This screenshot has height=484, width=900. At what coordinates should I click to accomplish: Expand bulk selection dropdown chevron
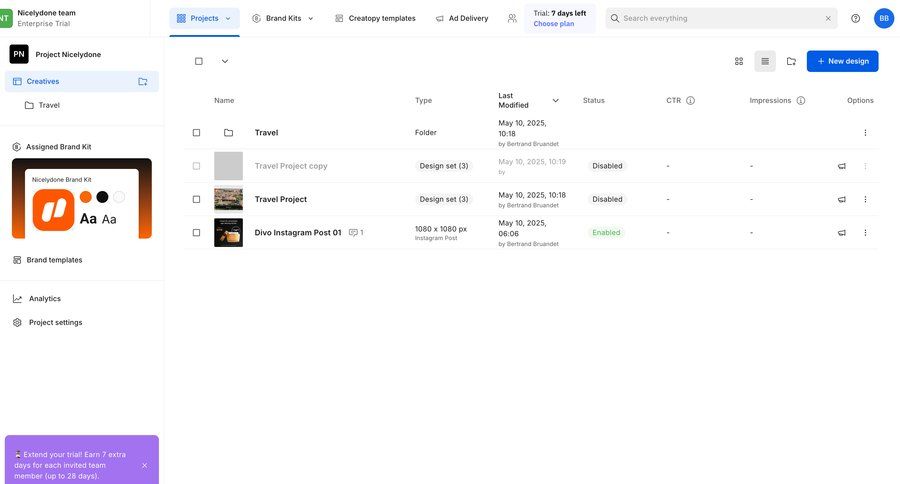tap(225, 61)
